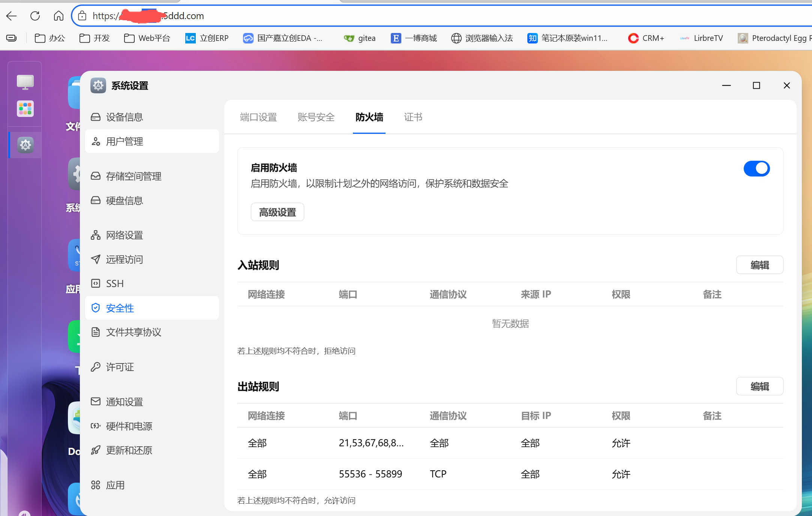Screen dimensions: 812x516
Task: Open the app grid icon in left dock
Action: click(25, 109)
